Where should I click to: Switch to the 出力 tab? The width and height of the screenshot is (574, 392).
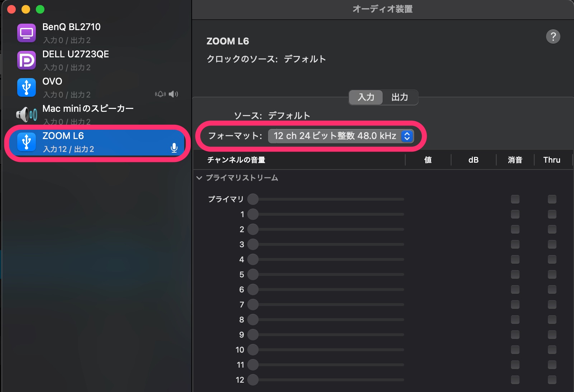click(x=400, y=97)
